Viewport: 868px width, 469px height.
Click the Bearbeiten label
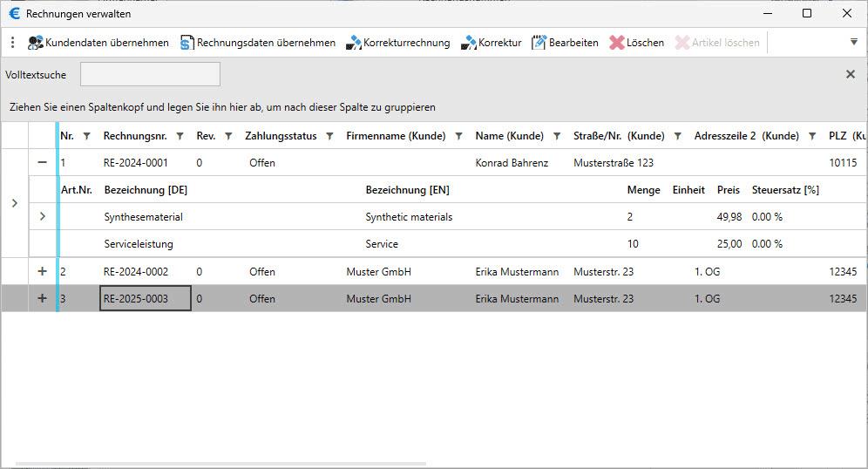(573, 43)
